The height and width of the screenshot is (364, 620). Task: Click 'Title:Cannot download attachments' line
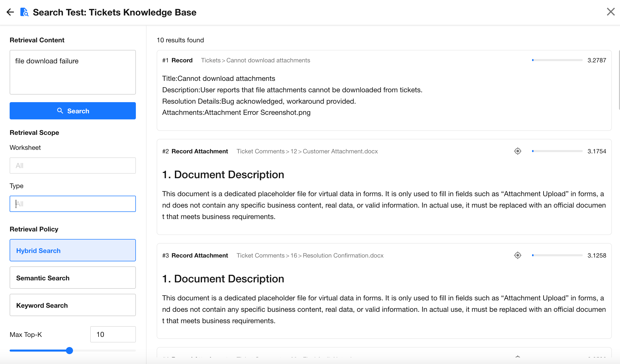[218, 78]
